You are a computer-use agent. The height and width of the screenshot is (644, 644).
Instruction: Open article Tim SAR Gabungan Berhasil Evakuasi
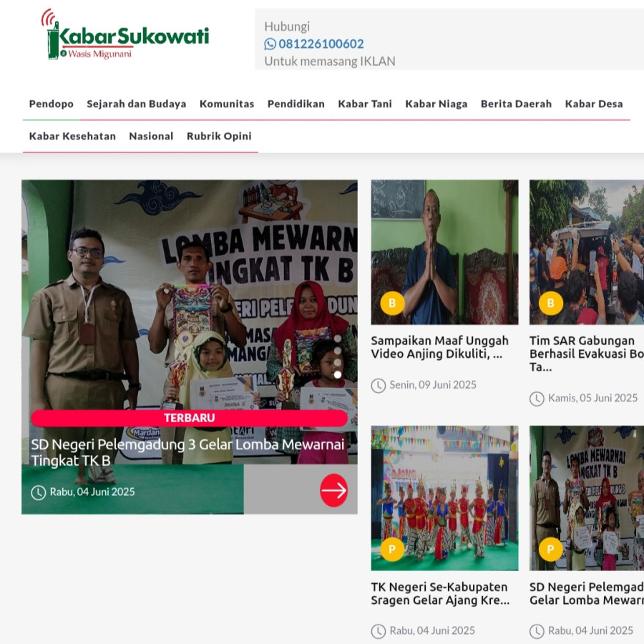coord(587,353)
